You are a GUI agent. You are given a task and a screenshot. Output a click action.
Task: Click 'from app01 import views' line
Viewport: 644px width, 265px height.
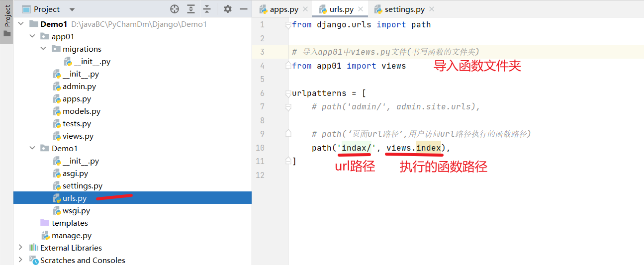pyautogui.click(x=349, y=66)
